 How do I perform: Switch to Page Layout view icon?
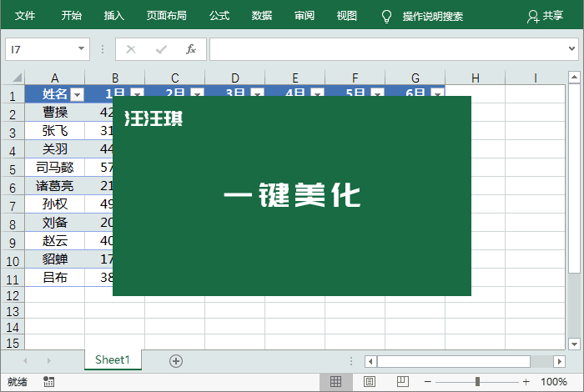coord(370,382)
